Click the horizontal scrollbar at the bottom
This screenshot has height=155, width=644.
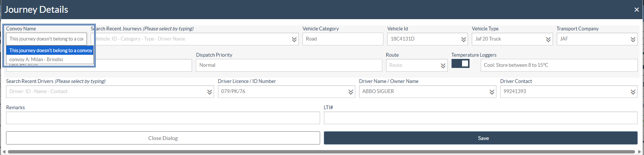pos(321,152)
